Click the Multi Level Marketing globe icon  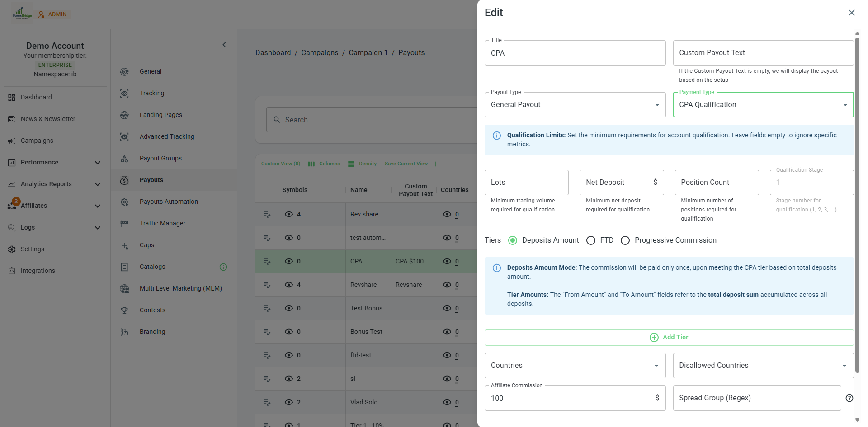pos(124,289)
